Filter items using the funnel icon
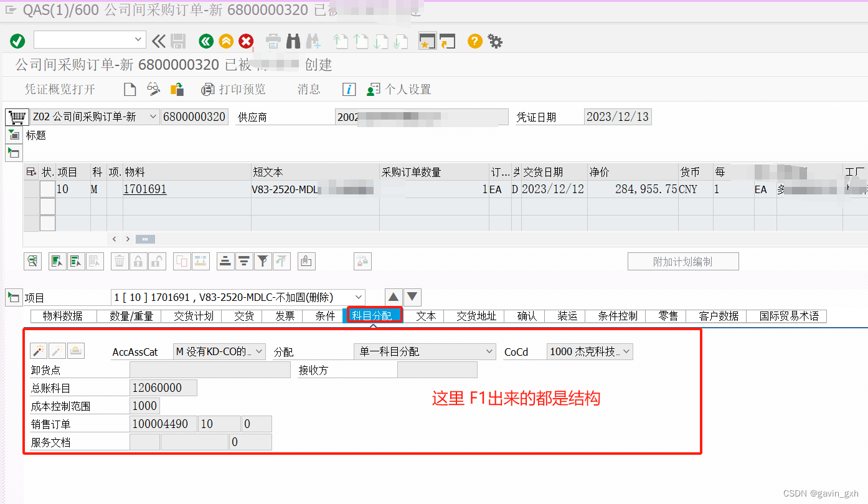Screen dimensions: 868x504 point(262,261)
